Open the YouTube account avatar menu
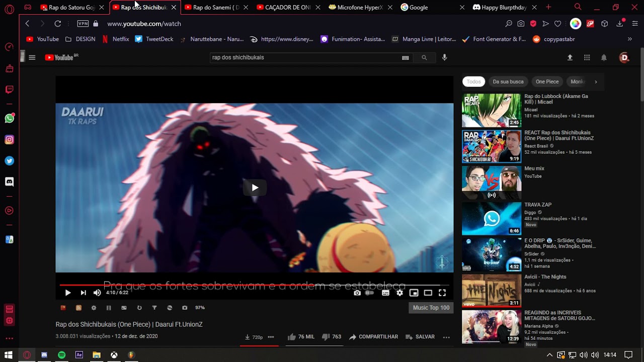Viewport: 644px width, 362px height. pyautogui.click(x=624, y=57)
